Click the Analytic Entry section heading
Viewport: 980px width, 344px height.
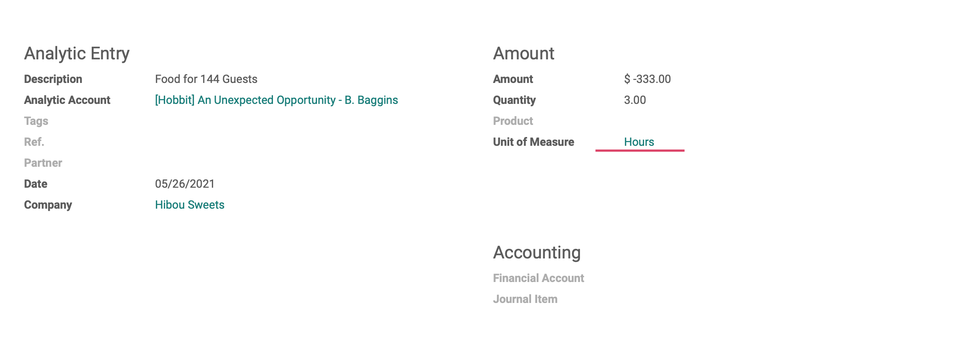(77, 53)
